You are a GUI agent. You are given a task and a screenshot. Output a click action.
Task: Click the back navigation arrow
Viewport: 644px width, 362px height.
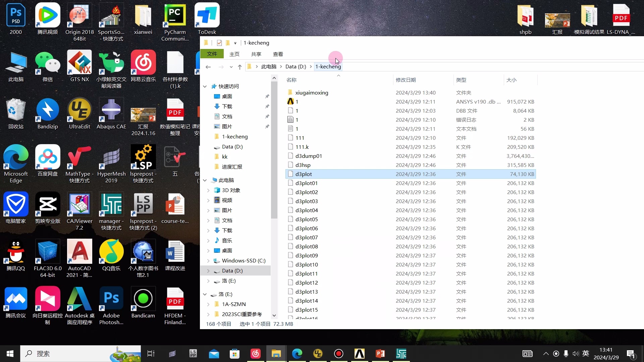[208, 67]
